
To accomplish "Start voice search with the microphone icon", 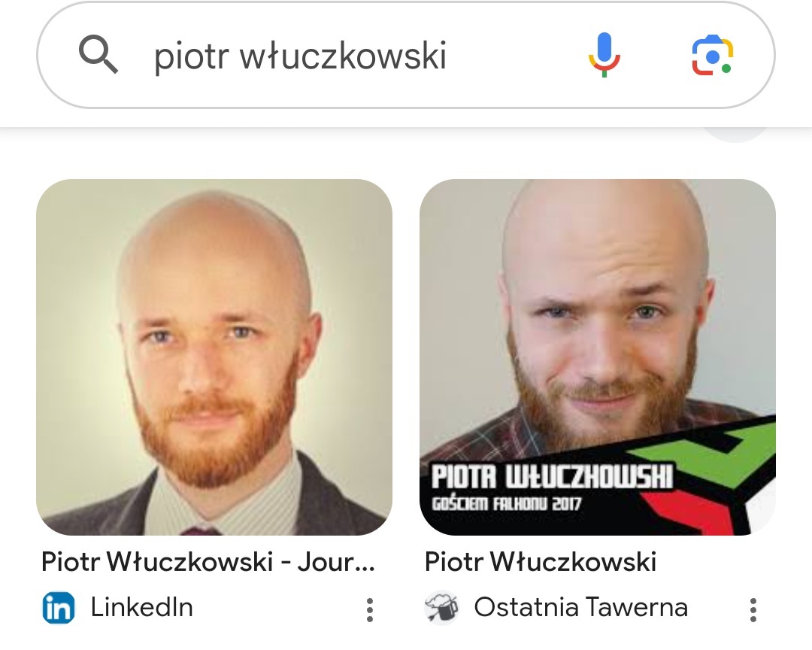I will click(604, 54).
